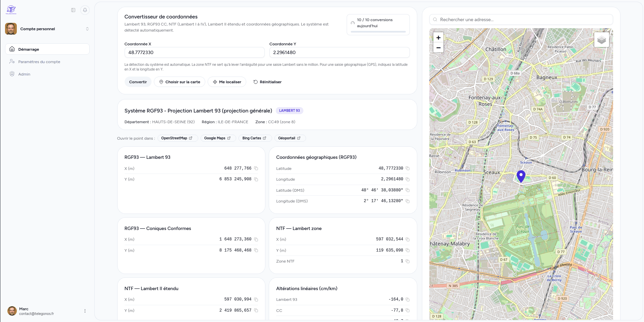The image size is (644, 322).
Task: Copy Lambert 93 X value 648 277,766
Action: pos(256,168)
